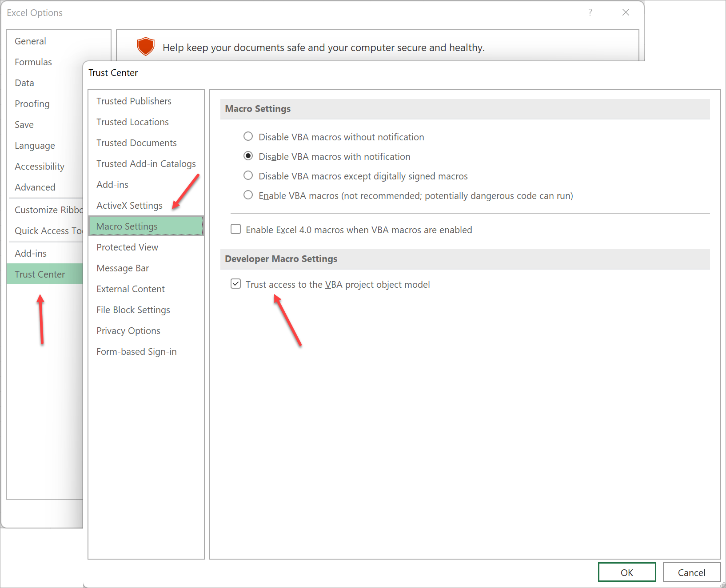Open Language category in Excel Options

coord(45,146)
